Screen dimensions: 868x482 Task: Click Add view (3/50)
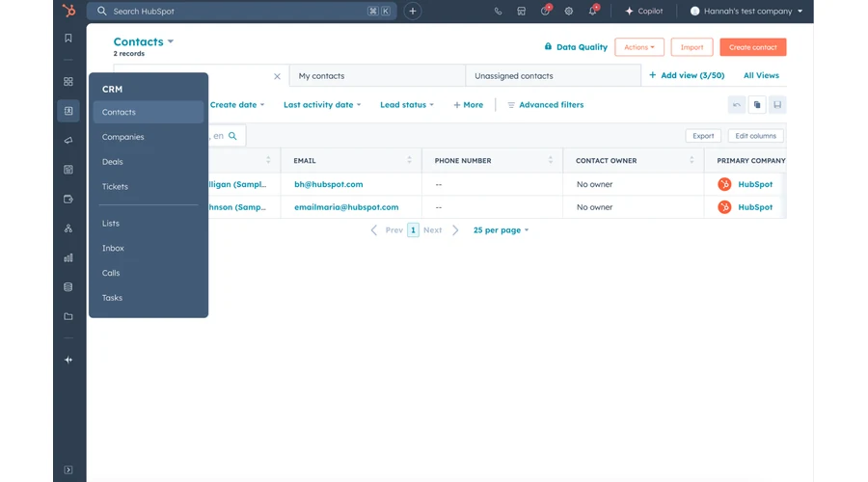687,75
